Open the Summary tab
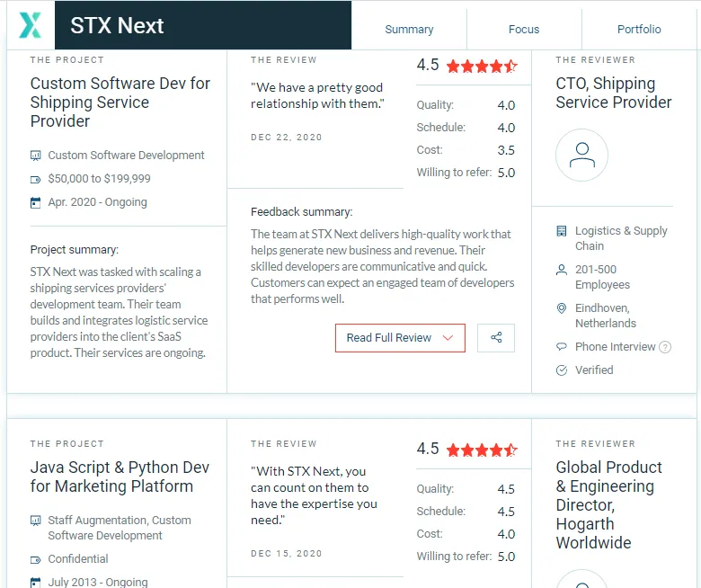Image resolution: width=701 pixels, height=588 pixels. 409,30
